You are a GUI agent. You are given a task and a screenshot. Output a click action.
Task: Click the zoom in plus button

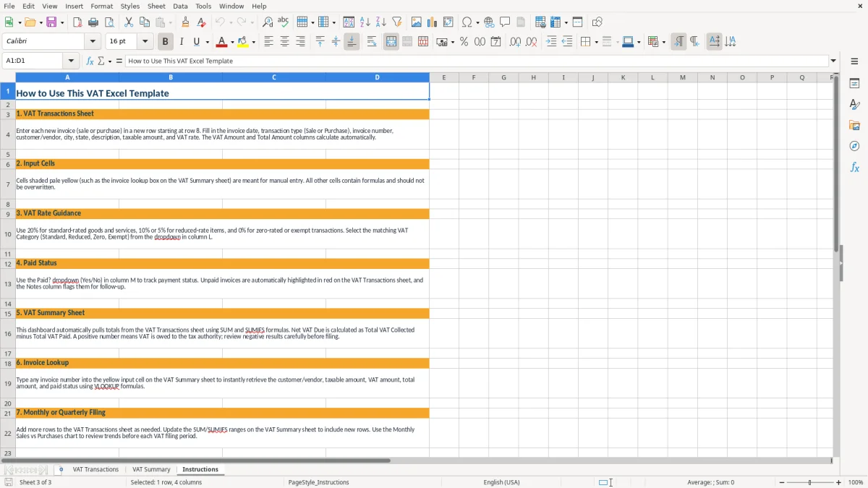coord(838,482)
